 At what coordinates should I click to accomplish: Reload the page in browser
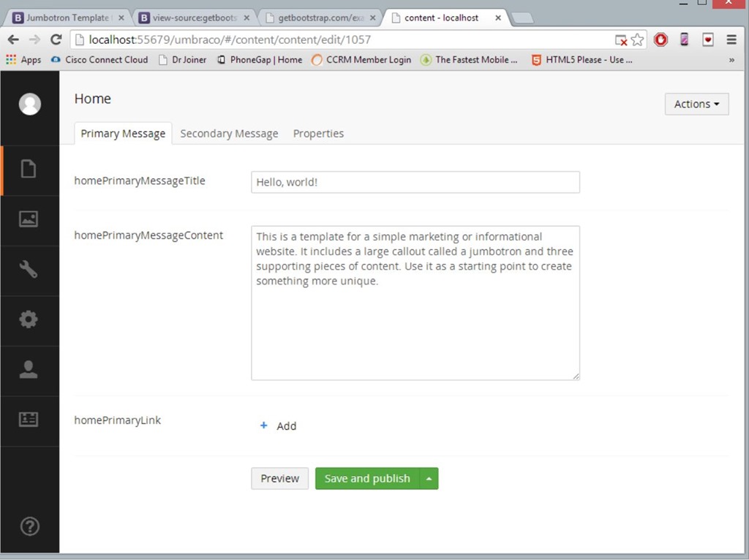click(x=56, y=39)
